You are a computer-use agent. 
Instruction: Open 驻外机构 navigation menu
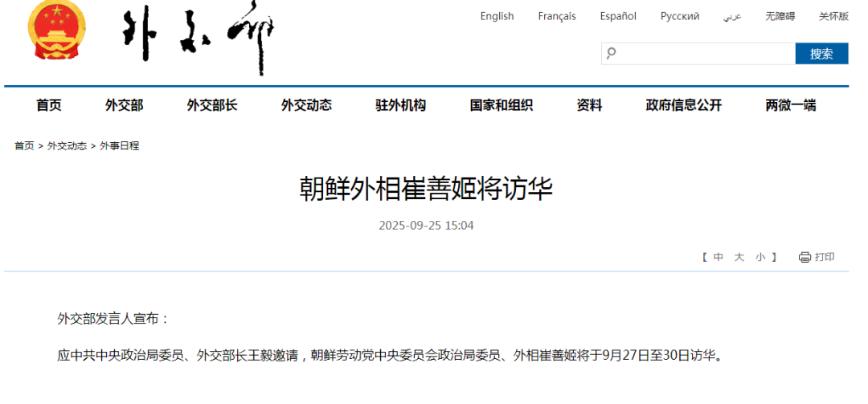[400, 105]
